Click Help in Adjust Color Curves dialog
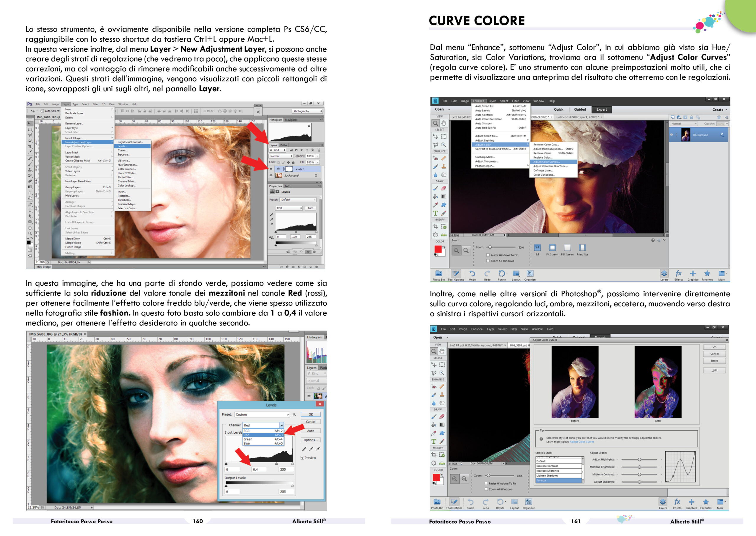756x536 pixels. (x=714, y=370)
